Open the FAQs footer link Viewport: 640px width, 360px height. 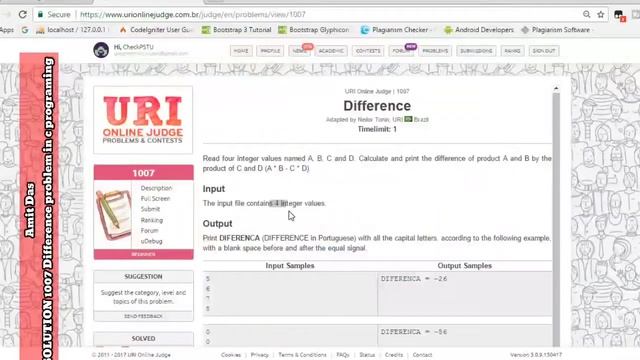[343, 355]
